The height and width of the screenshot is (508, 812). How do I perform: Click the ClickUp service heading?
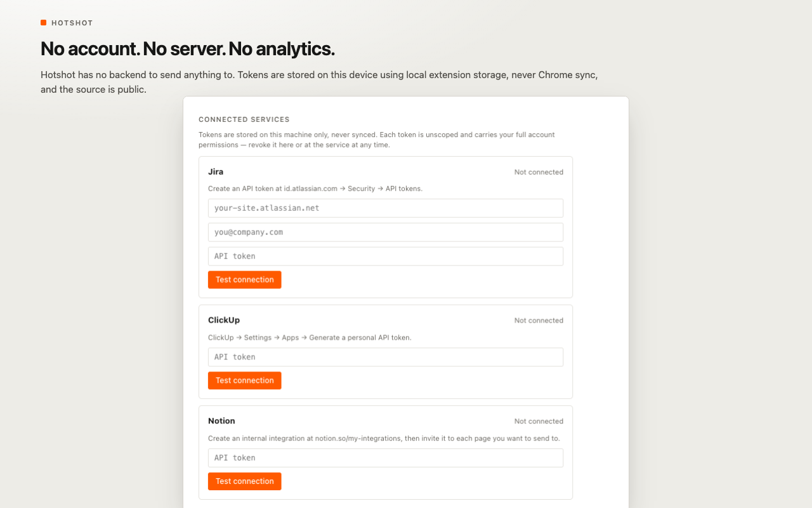pyautogui.click(x=224, y=320)
